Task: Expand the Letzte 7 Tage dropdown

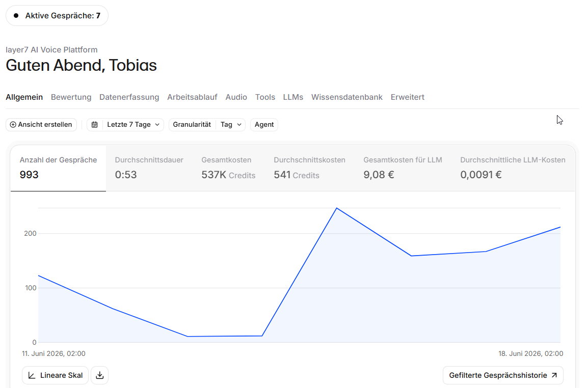Action: tap(133, 124)
